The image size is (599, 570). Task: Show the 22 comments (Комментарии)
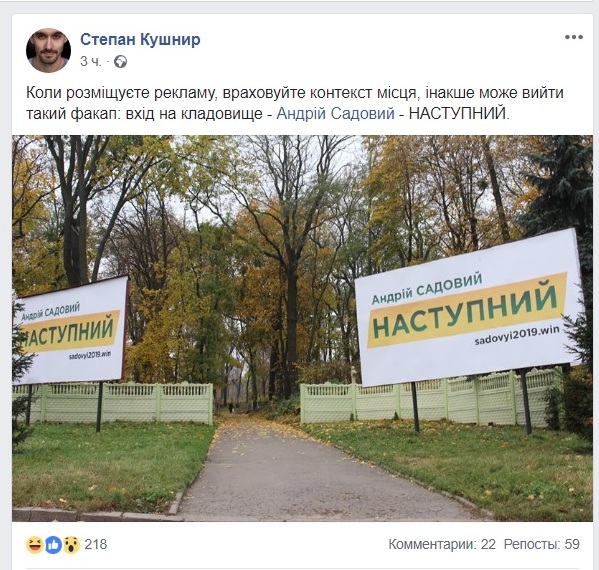coord(442,544)
